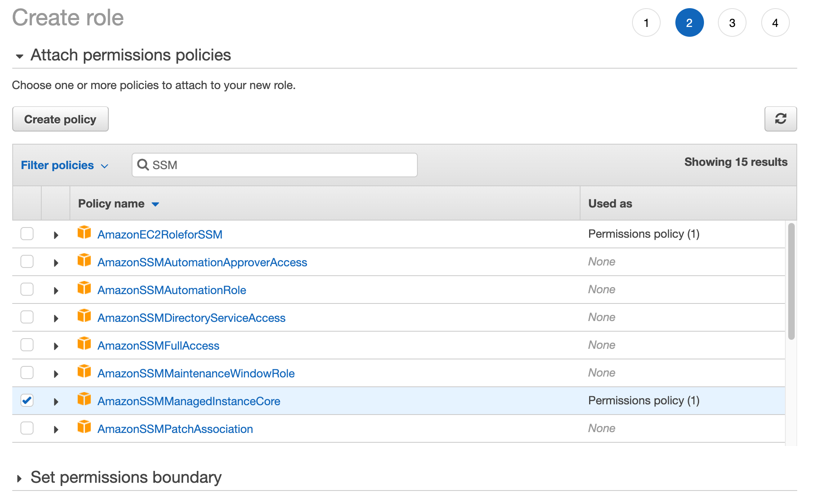Image resolution: width=816 pixels, height=504 pixels.
Task: Click the AmazonSSMAutomationApproverAccess policy box icon
Action: (84, 261)
